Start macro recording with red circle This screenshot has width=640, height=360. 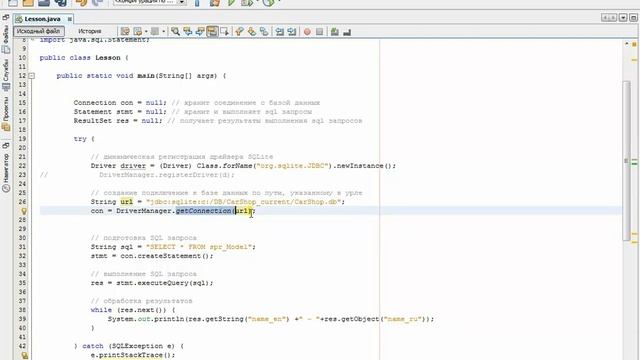[307, 31]
